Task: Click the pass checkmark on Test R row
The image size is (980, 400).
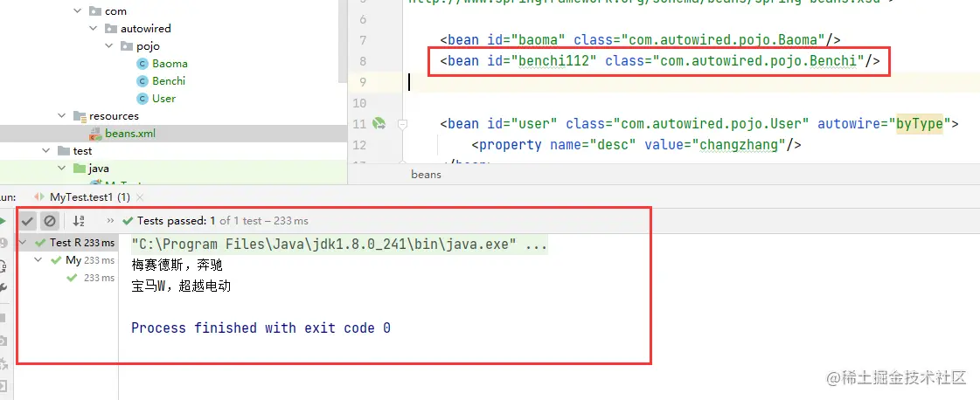Action: (x=41, y=243)
